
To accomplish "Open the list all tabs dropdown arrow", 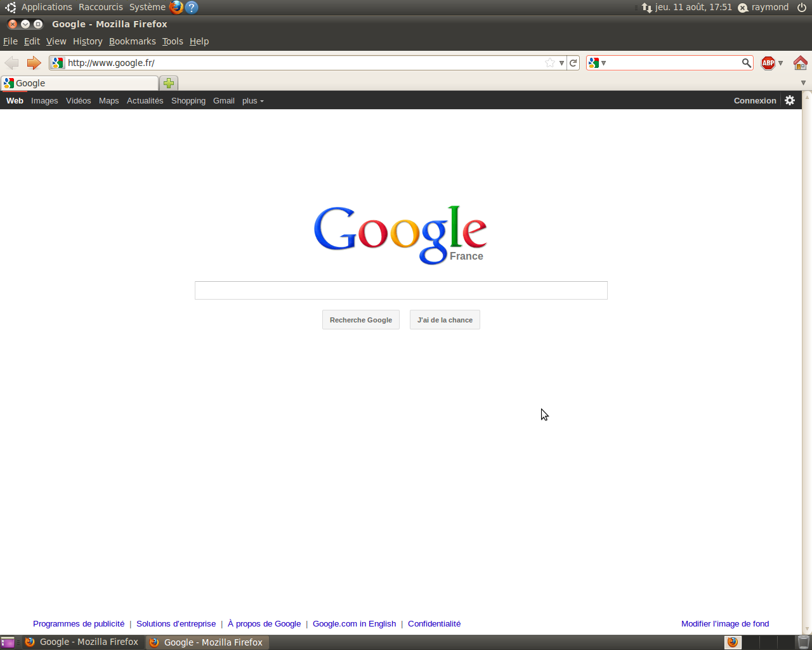I will click(803, 83).
